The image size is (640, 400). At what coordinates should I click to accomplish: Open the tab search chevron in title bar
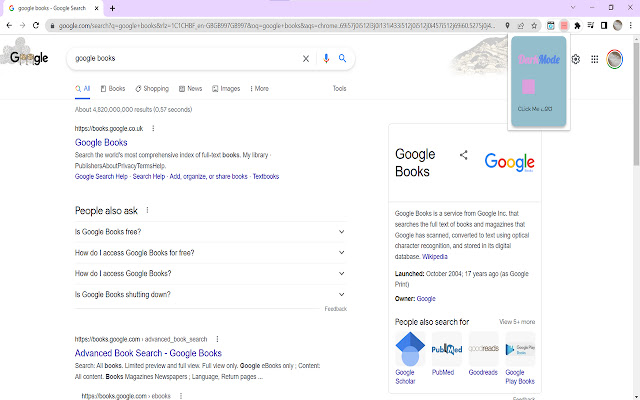click(573, 8)
